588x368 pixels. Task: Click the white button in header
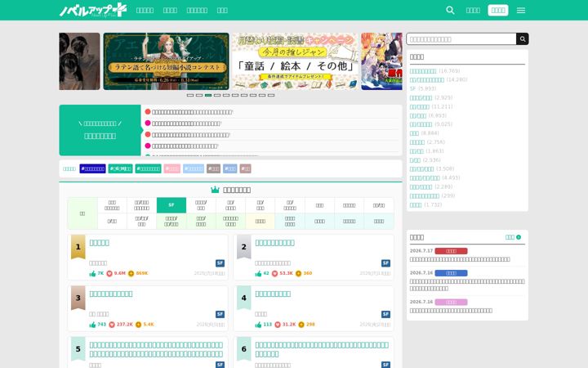click(498, 10)
